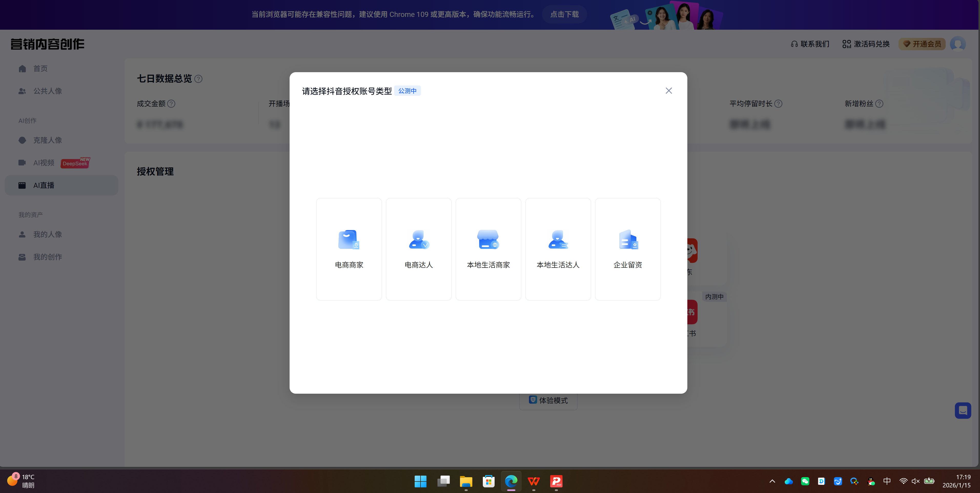Open the customer service chat bubble
The image size is (980, 493).
tap(963, 411)
